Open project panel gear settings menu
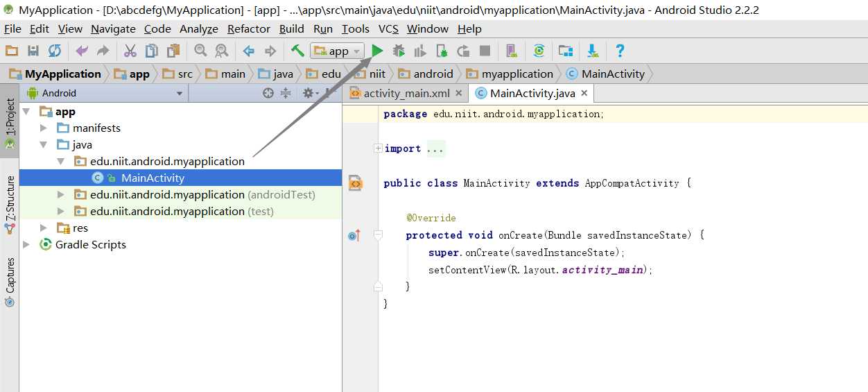 click(x=310, y=93)
